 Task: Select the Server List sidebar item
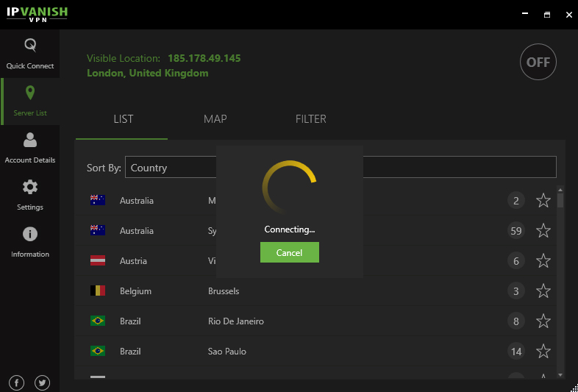(30, 101)
